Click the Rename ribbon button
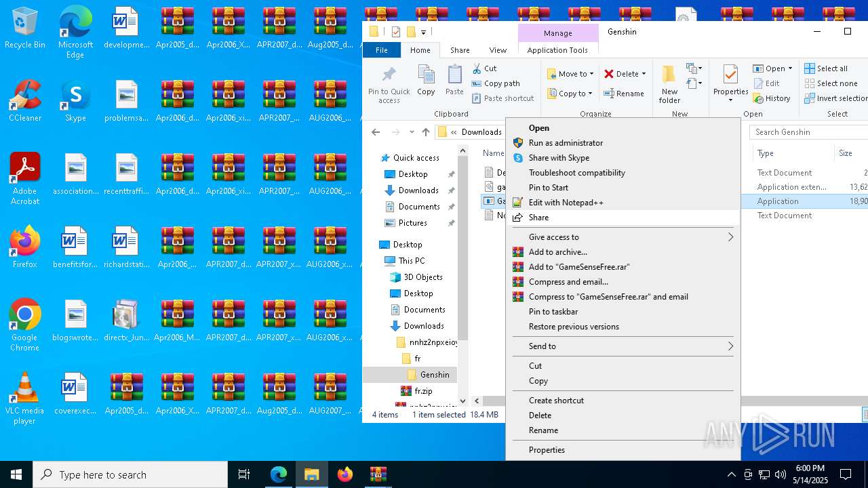 tap(624, 94)
